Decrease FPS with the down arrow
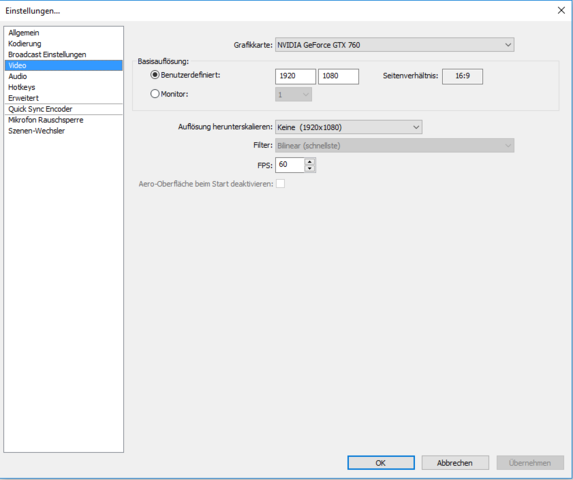The width and height of the screenshot is (573, 480). point(310,168)
